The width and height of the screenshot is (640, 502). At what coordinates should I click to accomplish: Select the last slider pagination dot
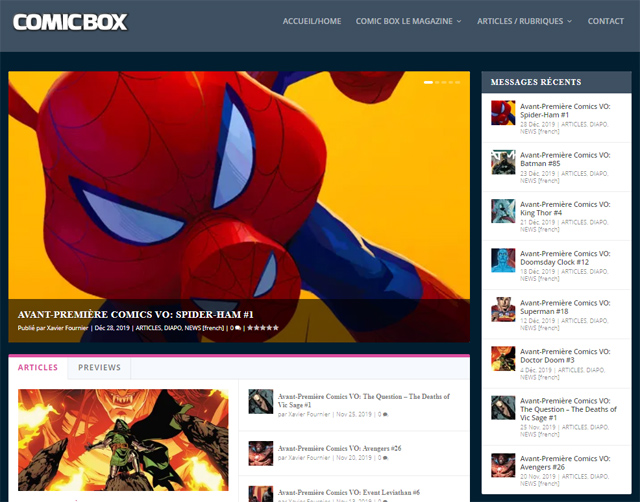[x=458, y=82]
